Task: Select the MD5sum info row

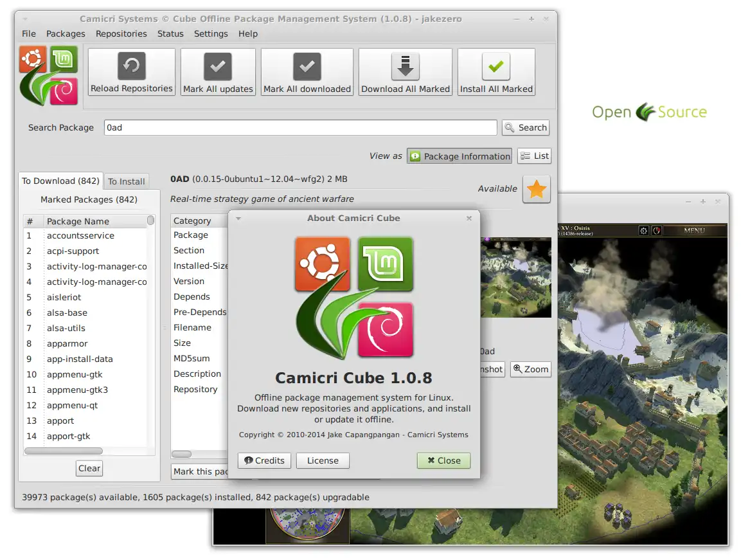Action: (x=199, y=359)
